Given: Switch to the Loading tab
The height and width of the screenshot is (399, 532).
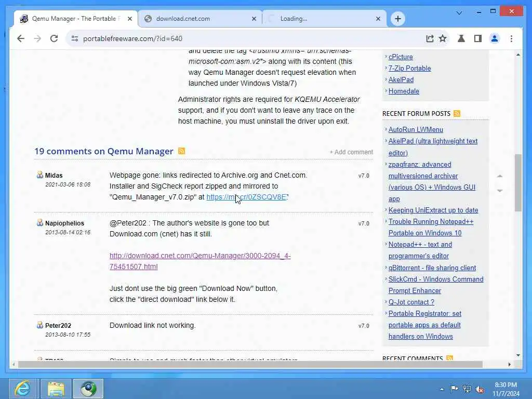Looking at the screenshot, I should (324, 19).
